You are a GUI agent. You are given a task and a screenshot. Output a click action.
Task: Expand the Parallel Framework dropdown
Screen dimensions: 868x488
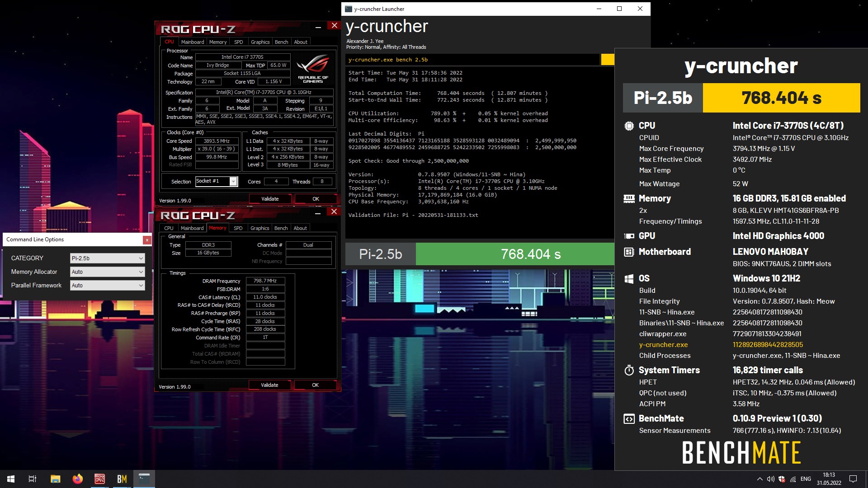pyautogui.click(x=107, y=286)
